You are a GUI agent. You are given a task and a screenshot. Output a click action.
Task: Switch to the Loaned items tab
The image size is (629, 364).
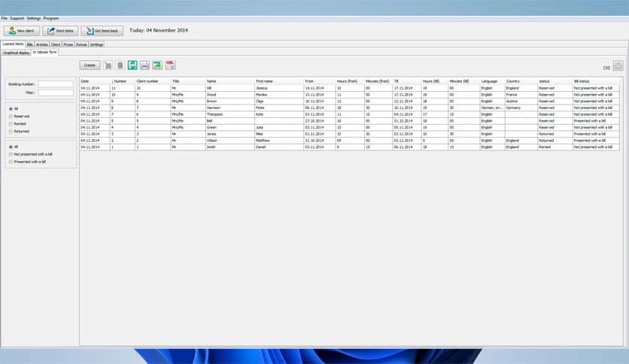click(13, 44)
